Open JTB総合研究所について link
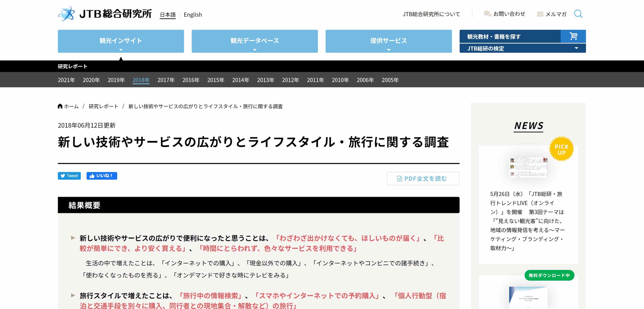The width and height of the screenshot is (644, 309). click(431, 14)
